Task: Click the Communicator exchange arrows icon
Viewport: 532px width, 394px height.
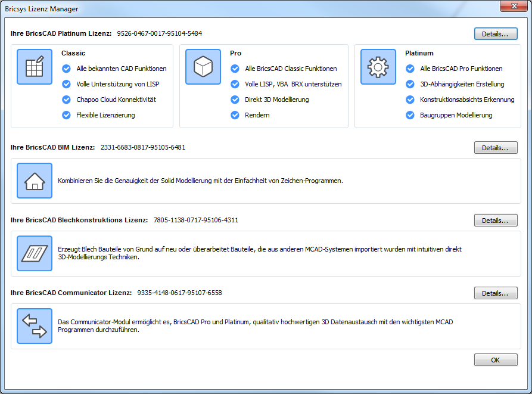Action: point(35,326)
